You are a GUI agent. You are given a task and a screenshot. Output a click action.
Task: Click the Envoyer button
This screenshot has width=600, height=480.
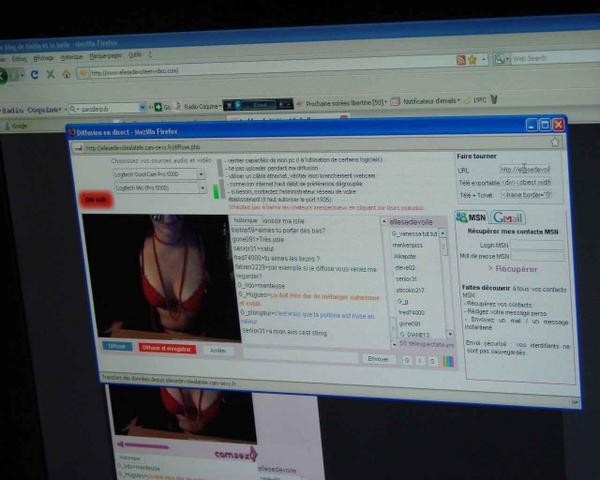(x=378, y=359)
